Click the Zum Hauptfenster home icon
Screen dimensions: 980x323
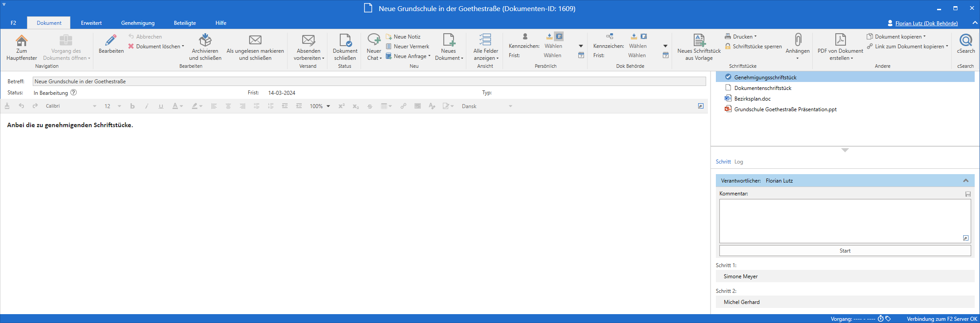[x=21, y=41]
